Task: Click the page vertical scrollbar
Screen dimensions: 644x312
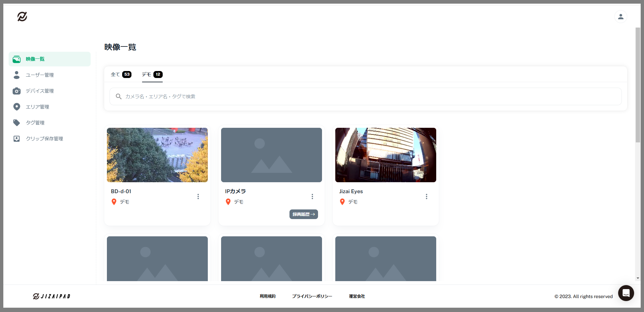Action: pos(638,85)
